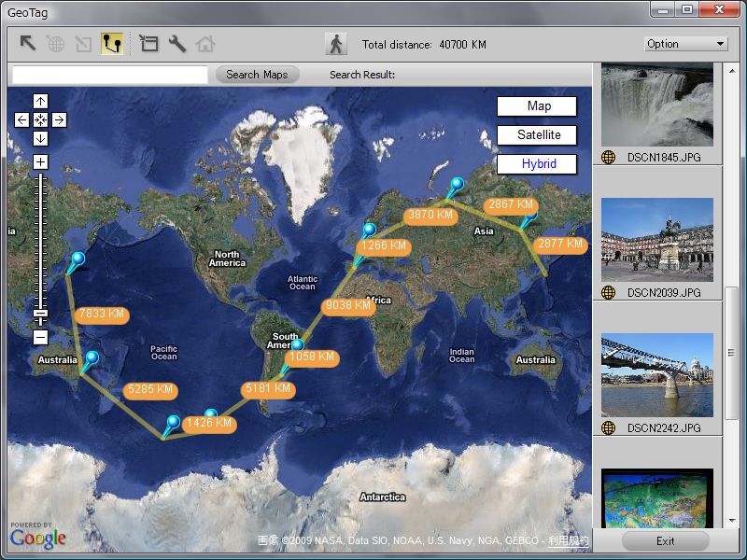Pan the map left

(x=21, y=119)
